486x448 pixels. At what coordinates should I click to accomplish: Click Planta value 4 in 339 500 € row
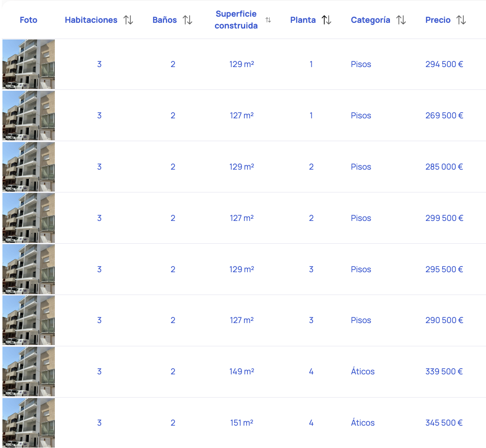pyautogui.click(x=311, y=371)
